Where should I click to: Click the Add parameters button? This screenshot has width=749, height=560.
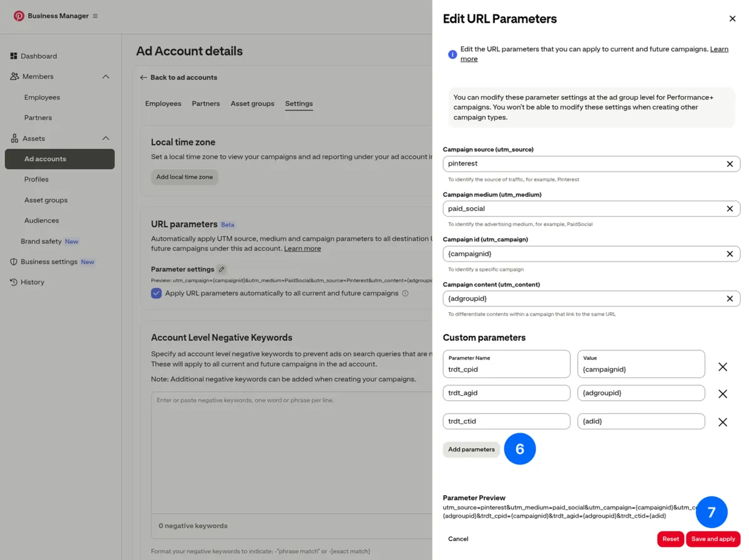point(471,449)
